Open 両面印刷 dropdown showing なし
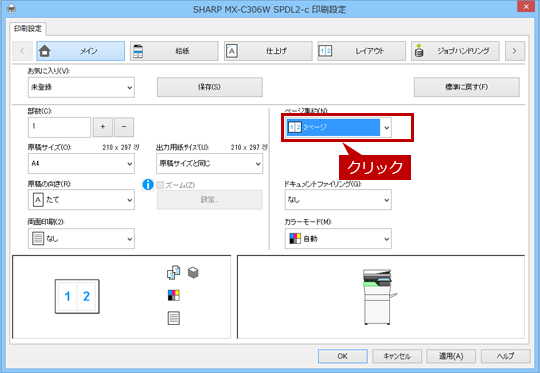The image size is (540, 373). [x=81, y=239]
